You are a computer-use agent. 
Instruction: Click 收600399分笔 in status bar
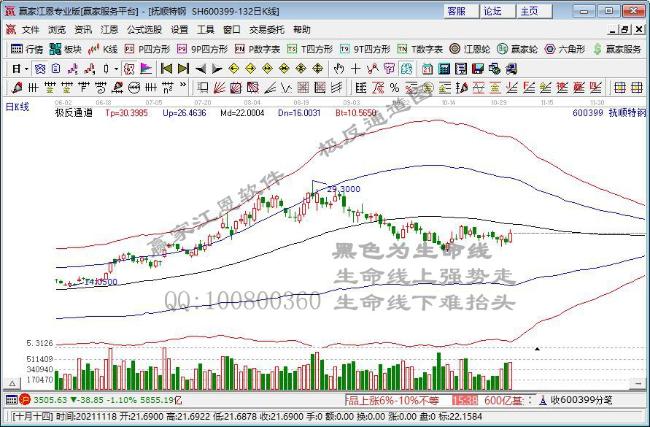(x=582, y=400)
